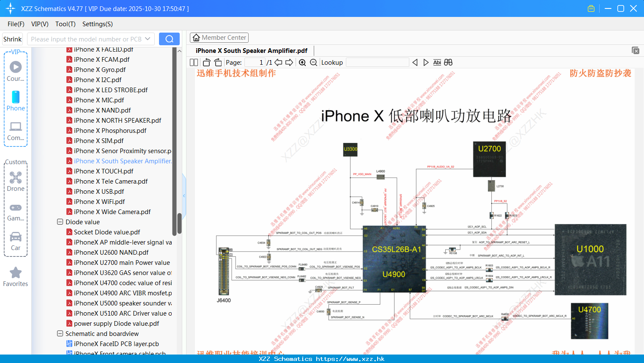
Task: Open iPhone X Gyro.pdf
Action: pyautogui.click(x=100, y=70)
